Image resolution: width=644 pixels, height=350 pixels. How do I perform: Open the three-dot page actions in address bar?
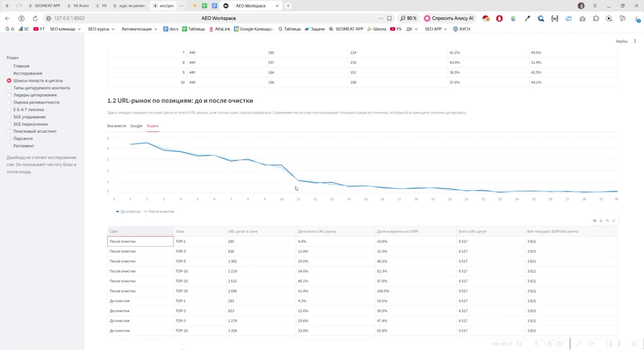click(380, 18)
